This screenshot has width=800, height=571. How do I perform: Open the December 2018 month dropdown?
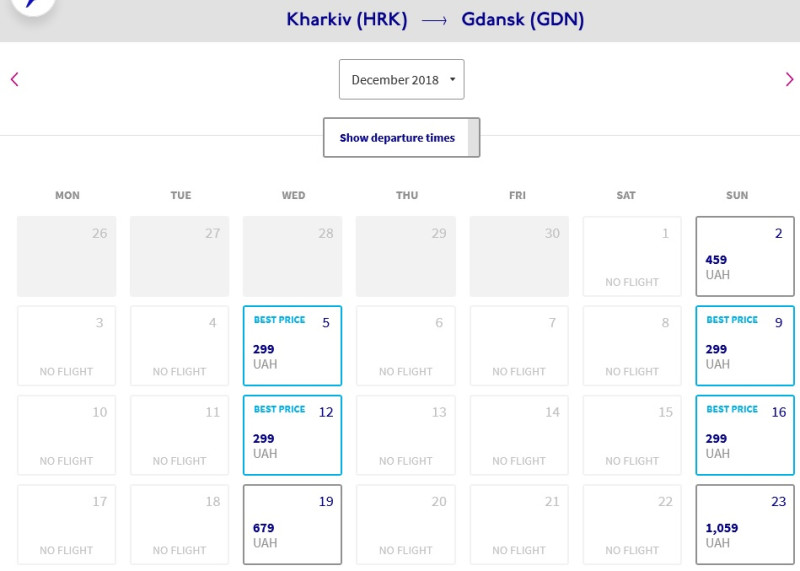tap(402, 80)
